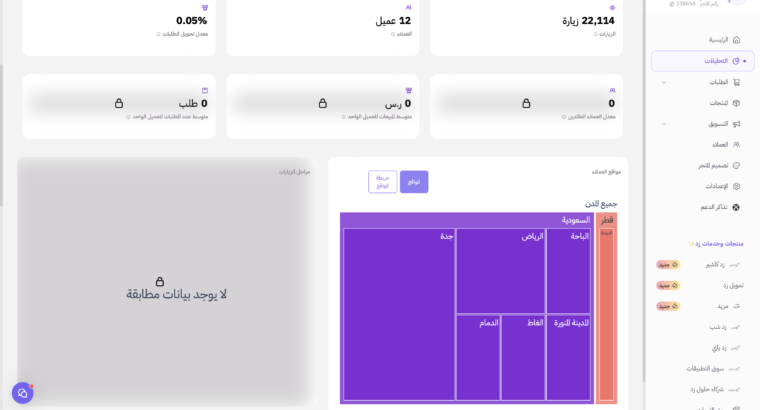Click the العملاء customers icon in sidebar
Screen dimensions: 760x410
(x=736, y=144)
